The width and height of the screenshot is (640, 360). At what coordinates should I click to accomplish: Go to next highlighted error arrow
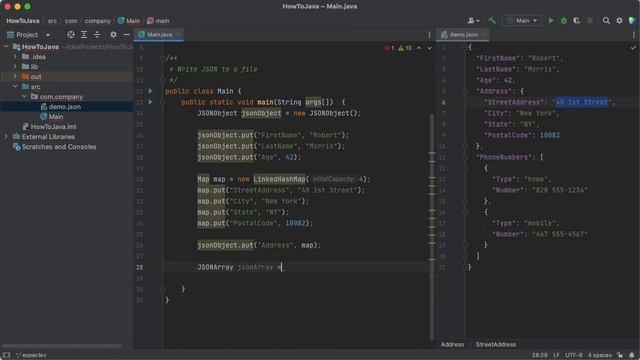pyautogui.click(x=429, y=48)
